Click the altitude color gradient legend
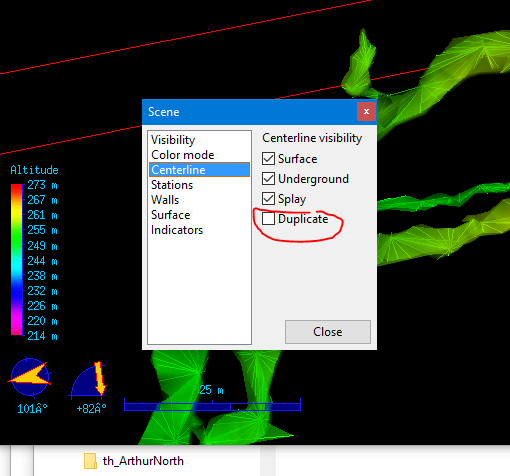 (x=16, y=259)
